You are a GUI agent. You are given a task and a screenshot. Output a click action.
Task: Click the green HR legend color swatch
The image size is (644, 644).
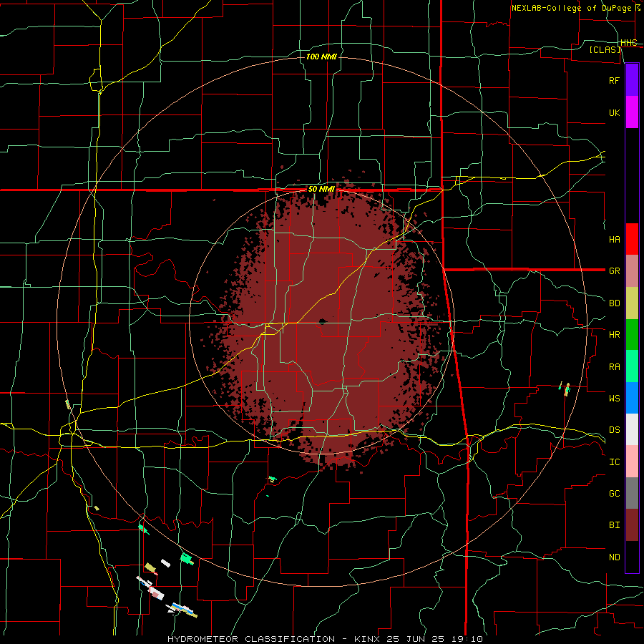[x=632, y=334]
